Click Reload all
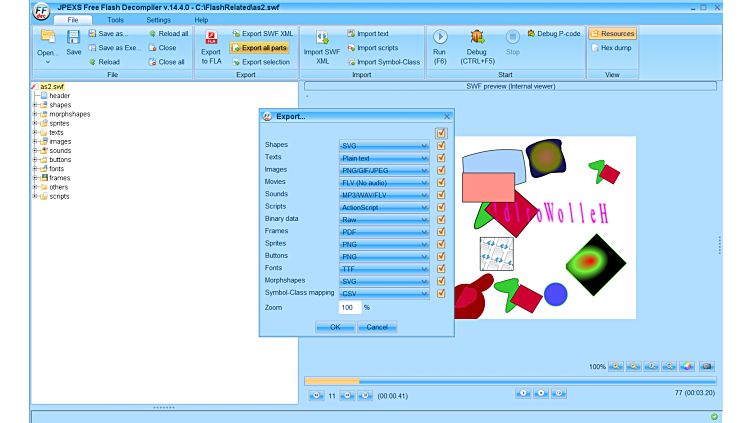Image resolution: width=752 pixels, height=423 pixels. (x=168, y=34)
